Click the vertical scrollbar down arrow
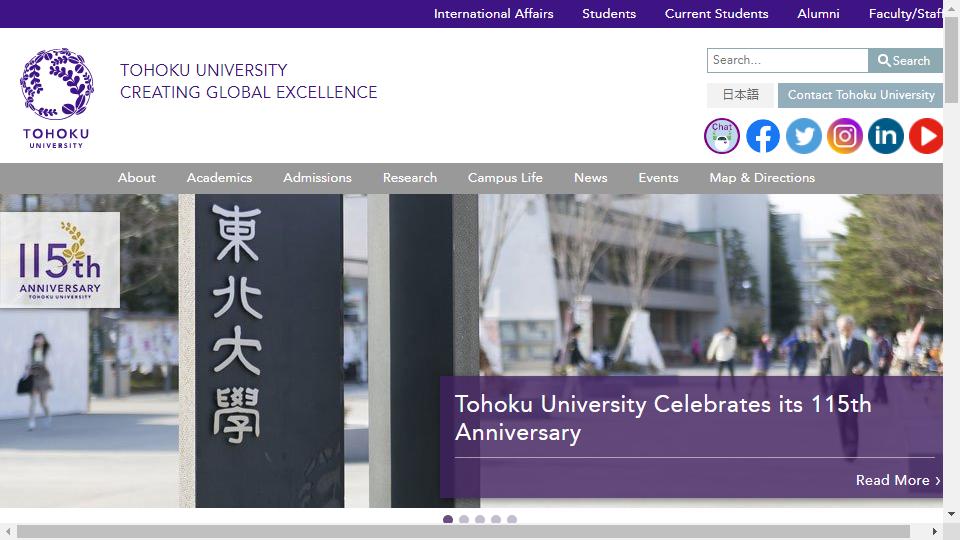Image resolution: width=960 pixels, height=540 pixels. [951, 514]
